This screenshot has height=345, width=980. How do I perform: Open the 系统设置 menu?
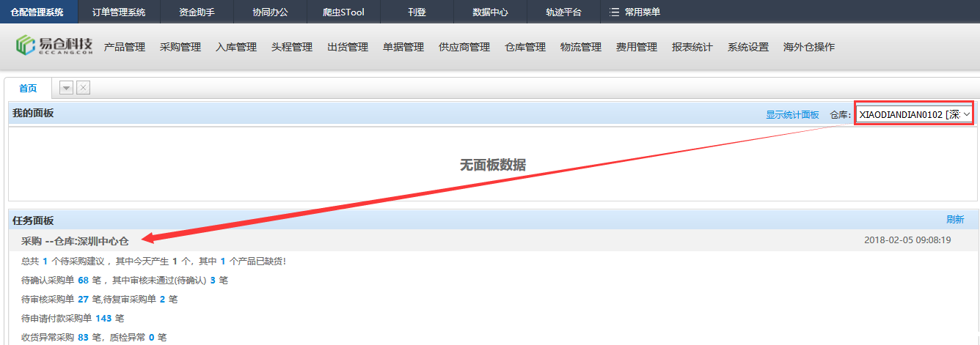(x=748, y=47)
